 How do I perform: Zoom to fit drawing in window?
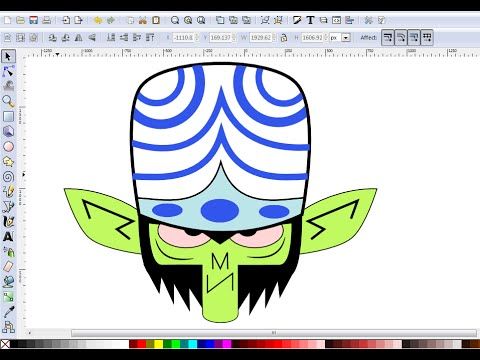[x=188, y=21]
